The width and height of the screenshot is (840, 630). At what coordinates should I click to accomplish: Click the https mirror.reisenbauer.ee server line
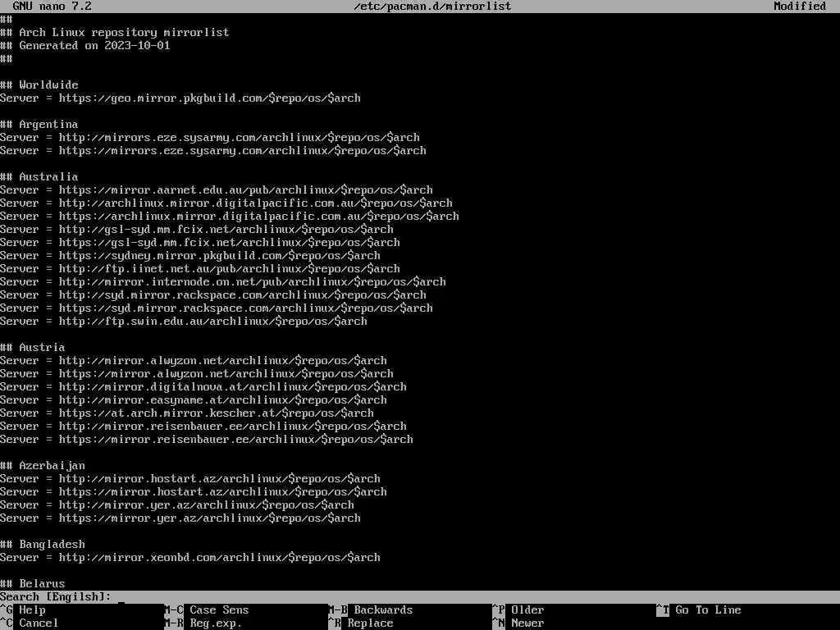pos(207,440)
